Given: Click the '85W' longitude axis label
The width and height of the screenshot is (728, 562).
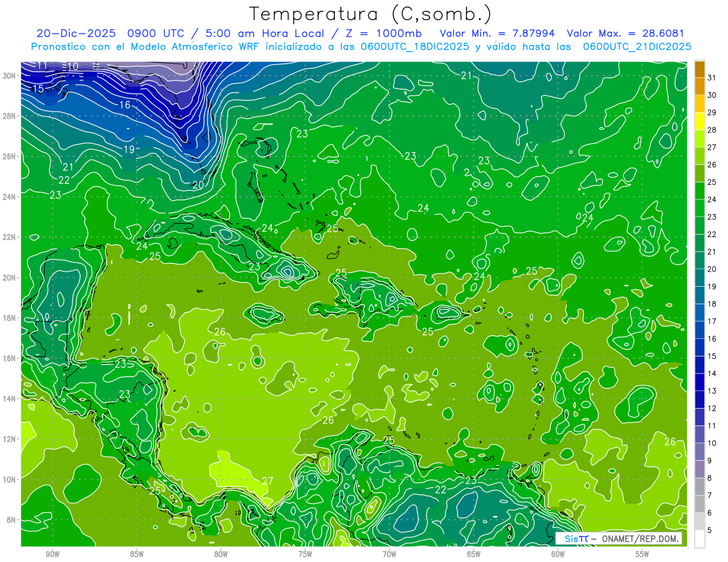Looking at the screenshot, I should pos(136,554).
